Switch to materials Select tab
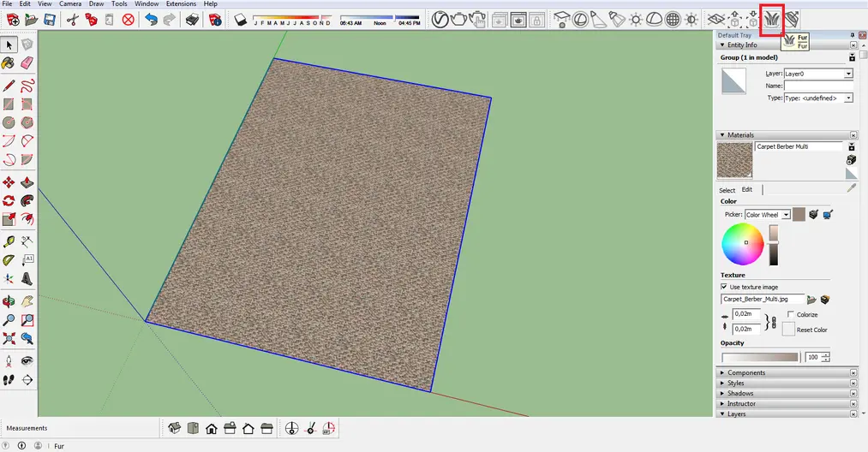This screenshot has width=868, height=452. tap(727, 190)
